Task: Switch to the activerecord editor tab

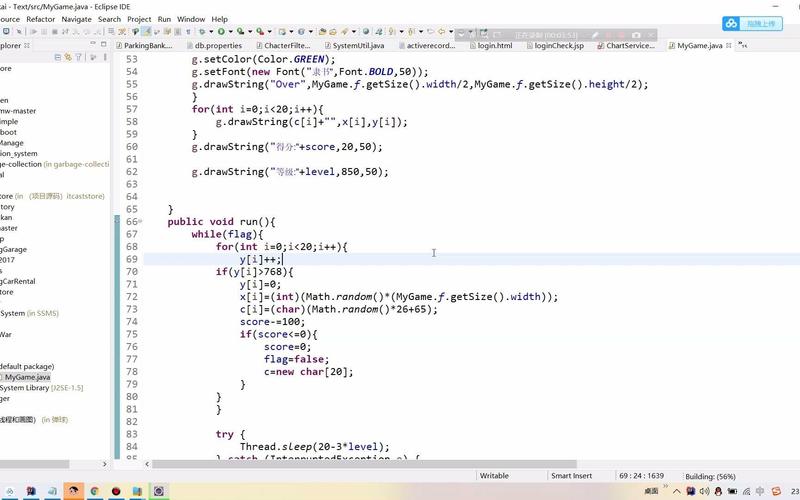Action: click(427, 45)
